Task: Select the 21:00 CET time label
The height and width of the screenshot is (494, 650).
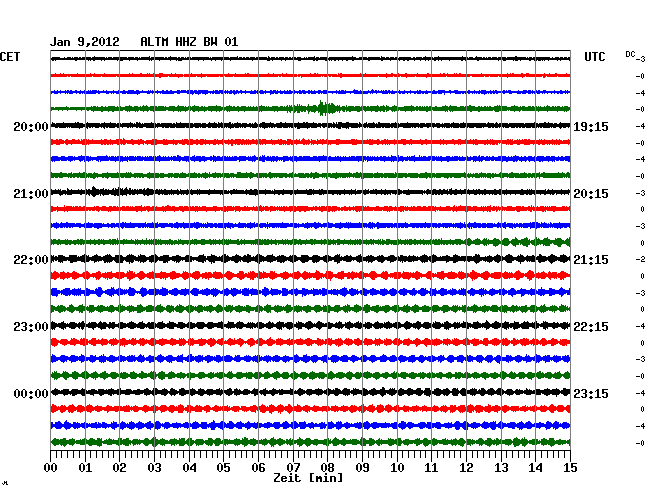Action: click(31, 194)
